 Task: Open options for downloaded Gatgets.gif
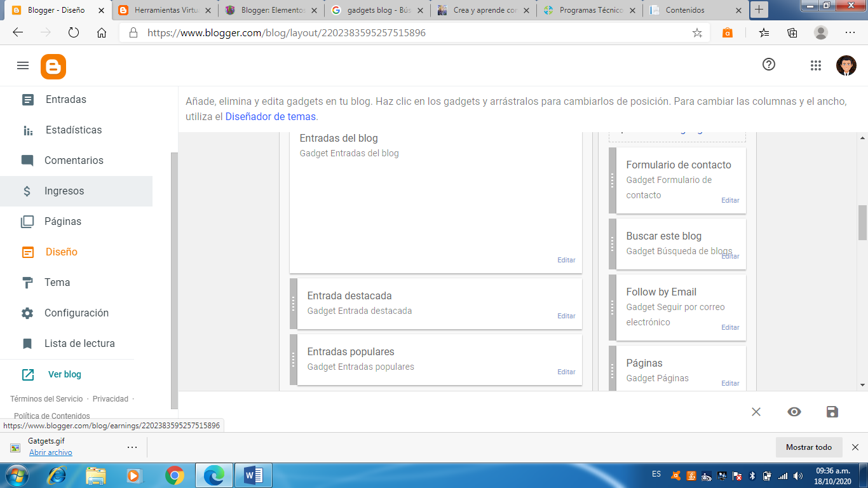pos(132,447)
